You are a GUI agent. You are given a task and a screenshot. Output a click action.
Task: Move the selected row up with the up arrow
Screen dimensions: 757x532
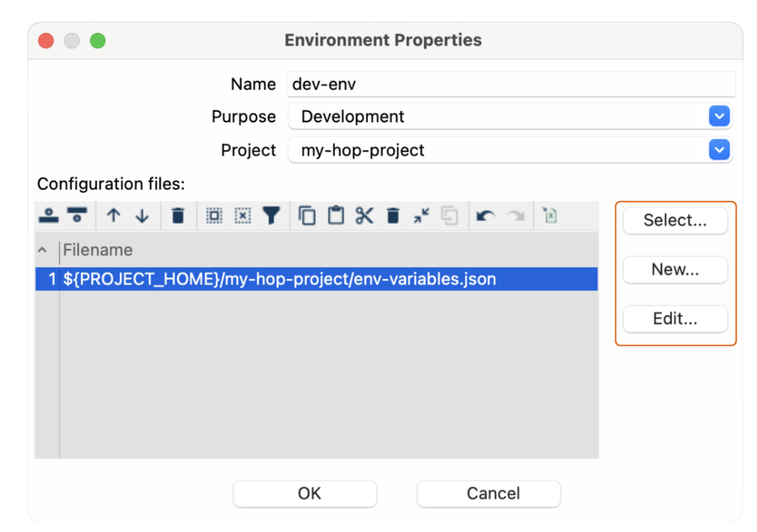(x=114, y=216)
